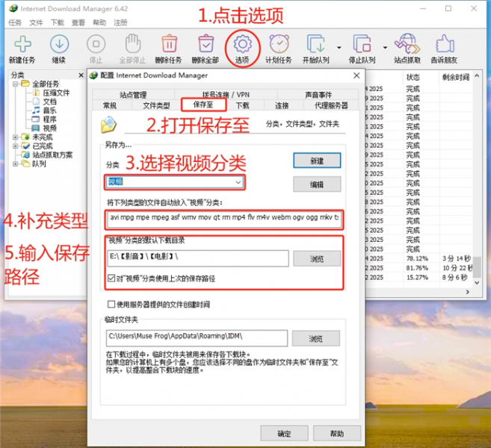Click the 编辑 category button

click(x=317, y=184)
